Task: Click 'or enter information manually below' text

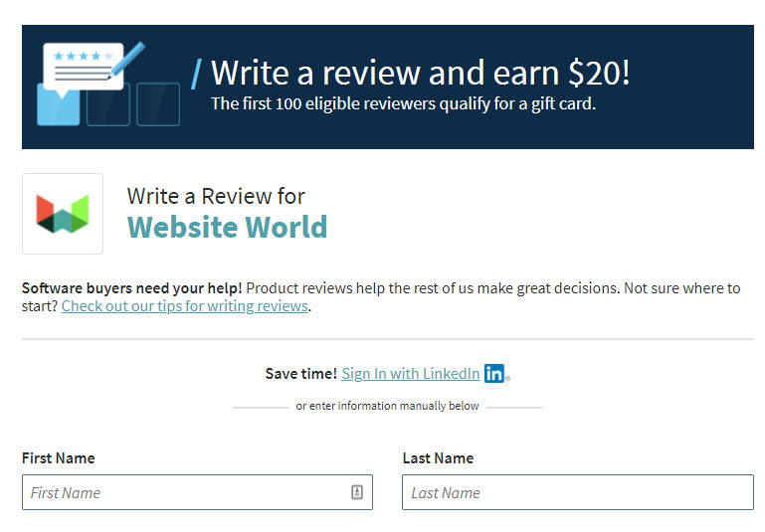Action: 387,406
